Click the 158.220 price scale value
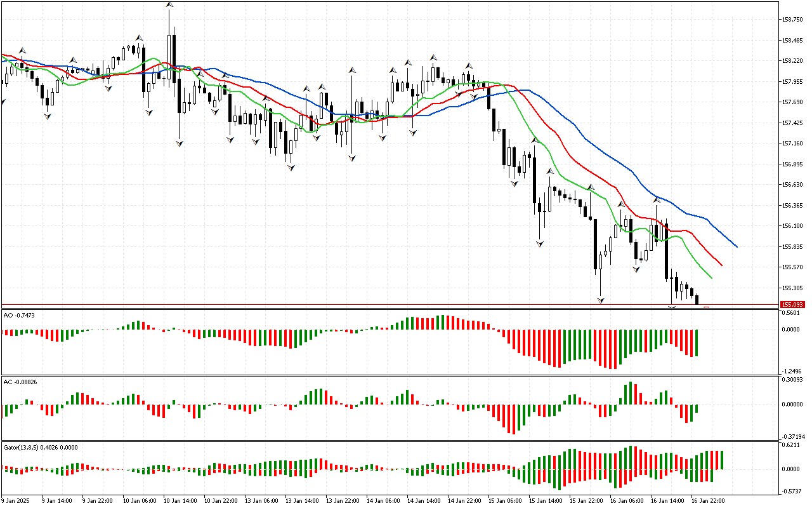812x508 pixels. (792, 61)
